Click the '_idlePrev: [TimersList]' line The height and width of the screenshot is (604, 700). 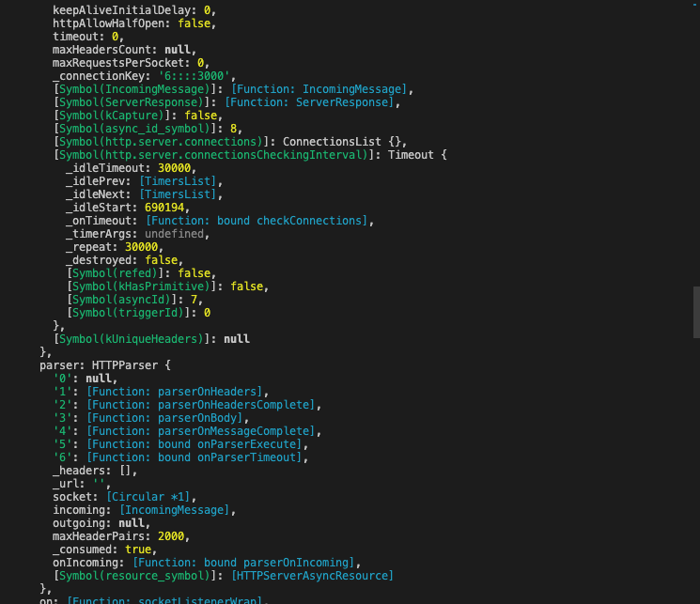pyautogui.click(x=145, y=181)
